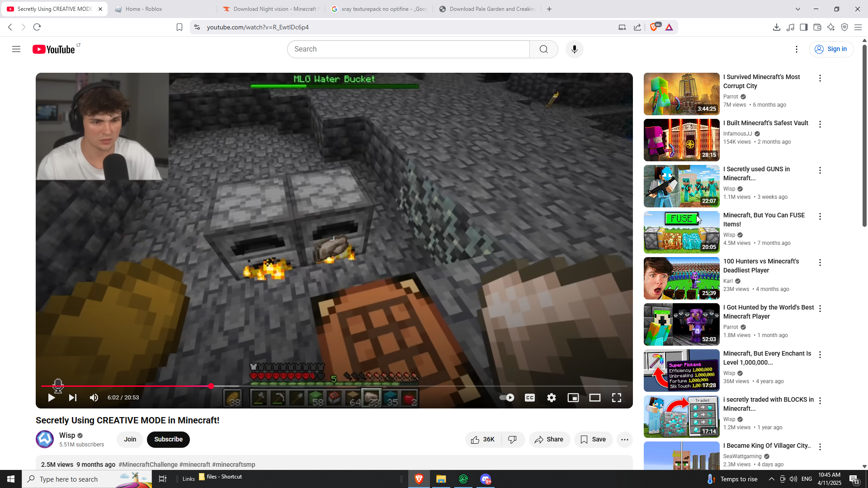Image resolution: width=868 pixels, height=488 pixels.
Task: Click the voice search microphone icon
Action: [x=574, y=49]
